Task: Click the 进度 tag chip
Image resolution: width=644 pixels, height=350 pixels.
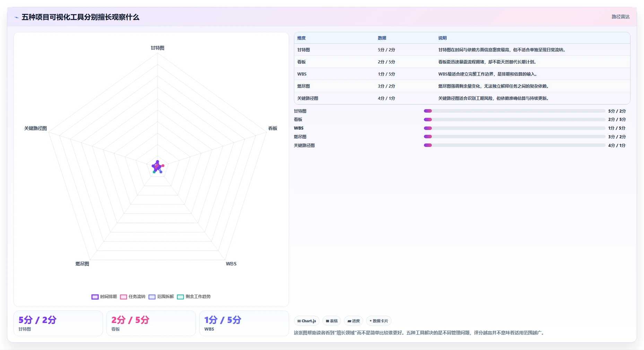Action: point(354,321)
